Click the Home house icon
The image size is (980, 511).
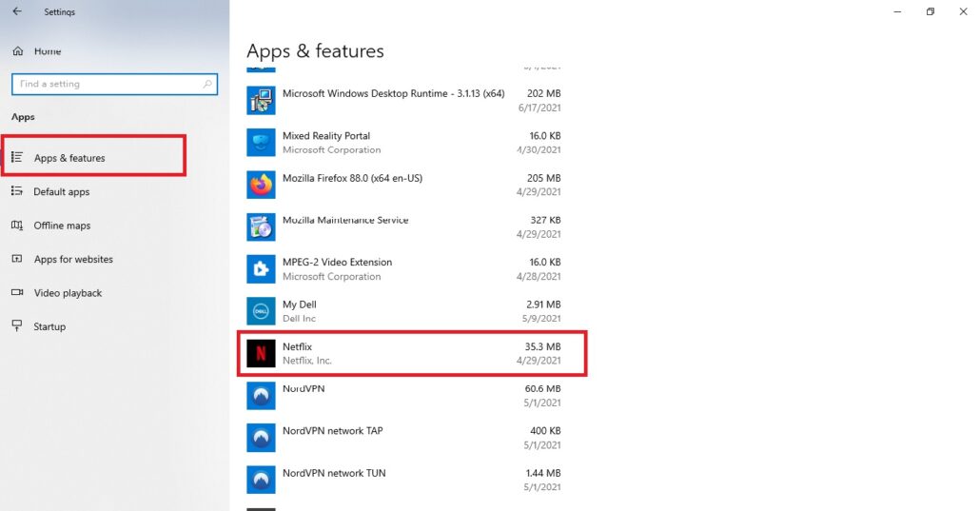click(17, 51)
